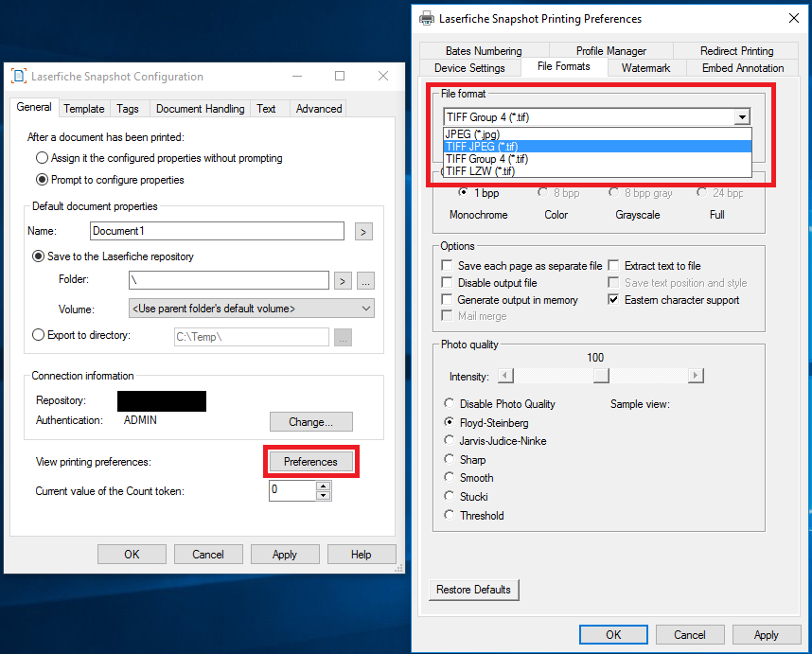Open the Advanced tab
Image resolution: width=812 pixels, height=654 pixels.
[319, 109]
